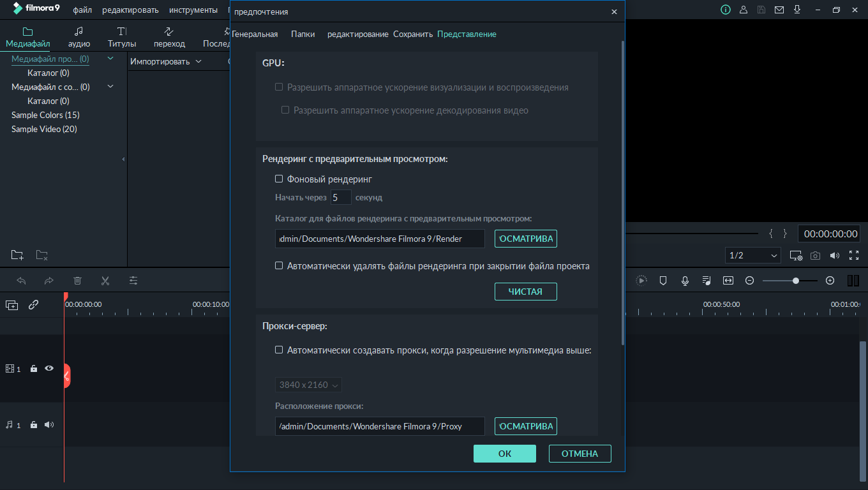Click the split scissors icon in timeline toolbar
868x490 pixels.
pyautogui.click(x=105, y=281)
